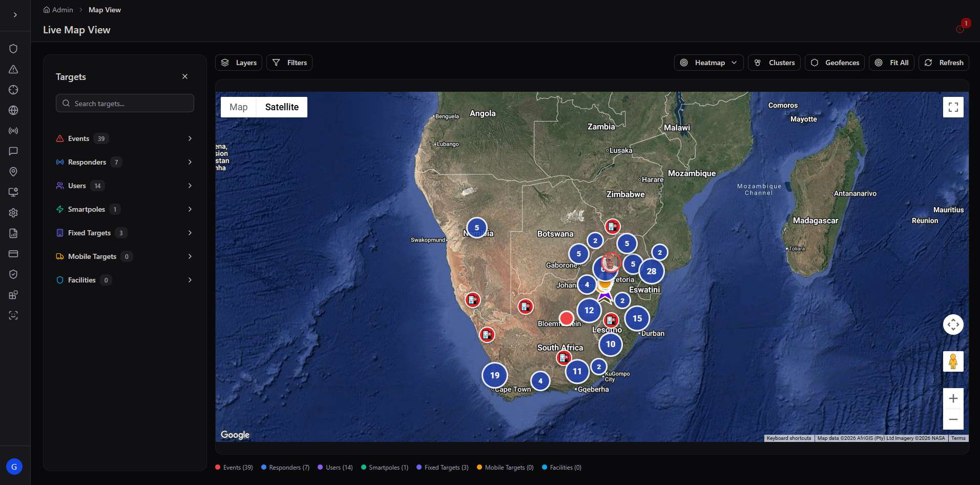Image resolution: width=980 pixels, height=485 pixels.
Task: Click the Street View pegman
Action: [x=953, y=361]
